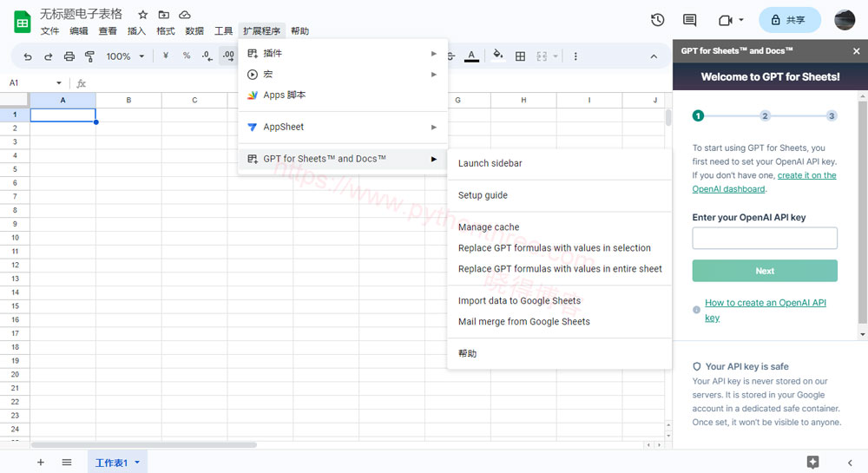
Task: Click 帮助 in the GPT submenu
Action: [559, 354]
